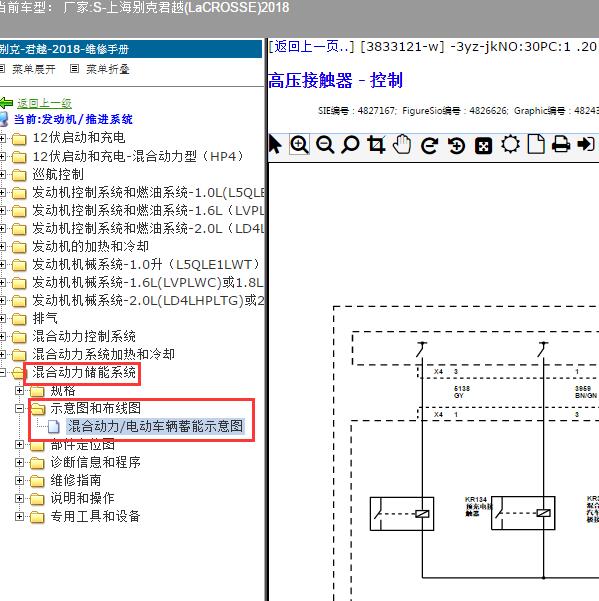599x601 pixels.
Task: Click the KR134 relay symbol in diagram
Action: [x=402, y=514]
